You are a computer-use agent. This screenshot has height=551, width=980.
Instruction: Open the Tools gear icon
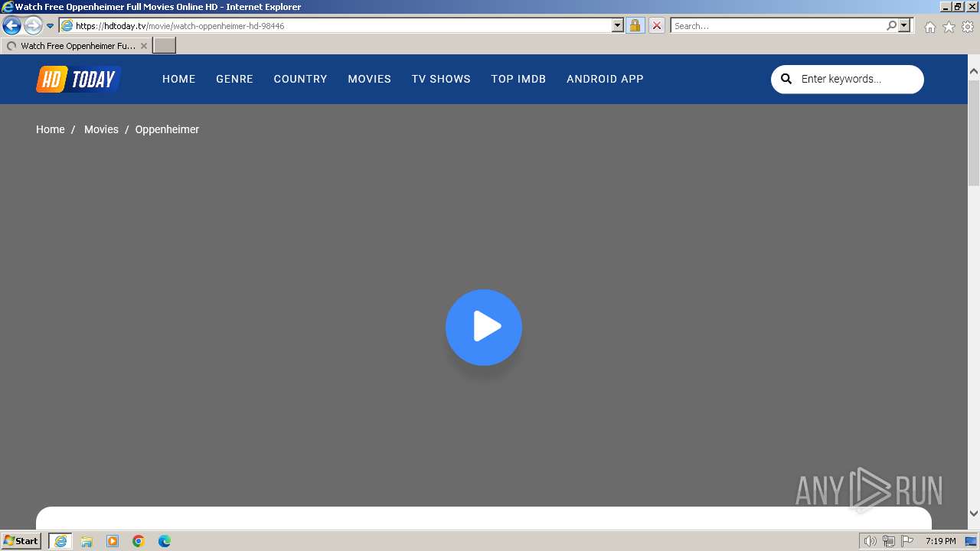[x=968, y=27]
